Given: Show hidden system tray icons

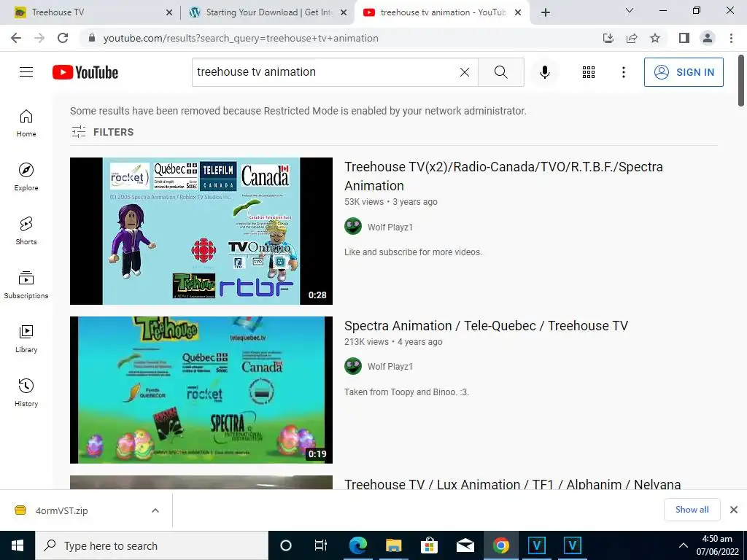Looking at the screenshot, I should click(683, 545).
